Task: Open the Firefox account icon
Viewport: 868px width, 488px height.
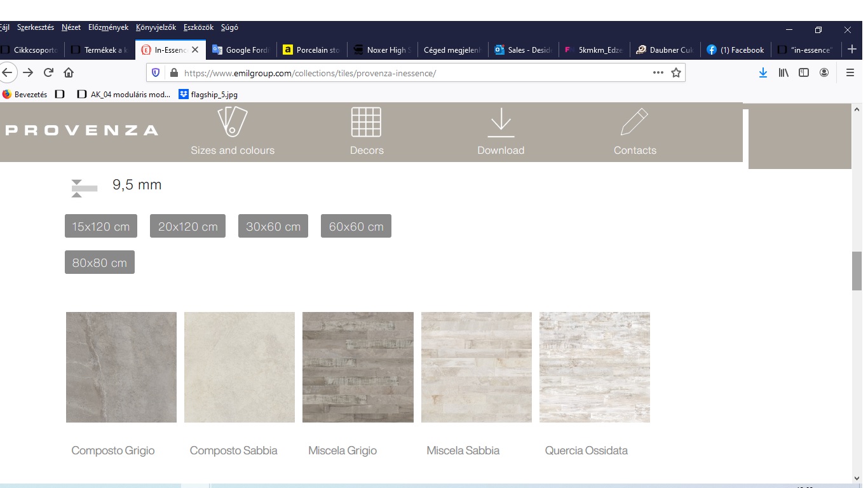Action: pos(824,73)
